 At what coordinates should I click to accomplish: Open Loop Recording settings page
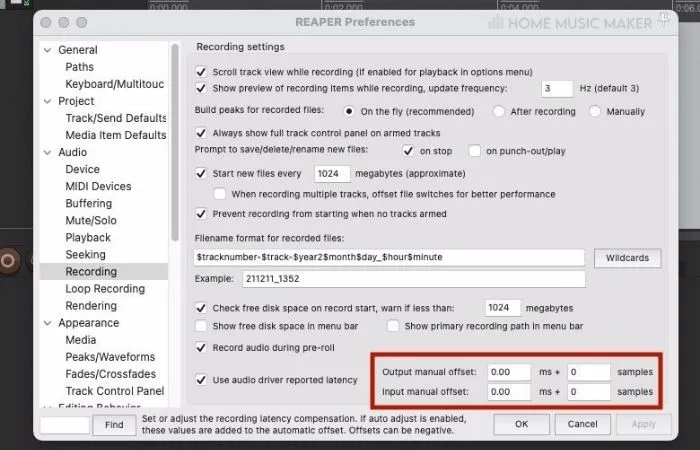tap(105, 288)
